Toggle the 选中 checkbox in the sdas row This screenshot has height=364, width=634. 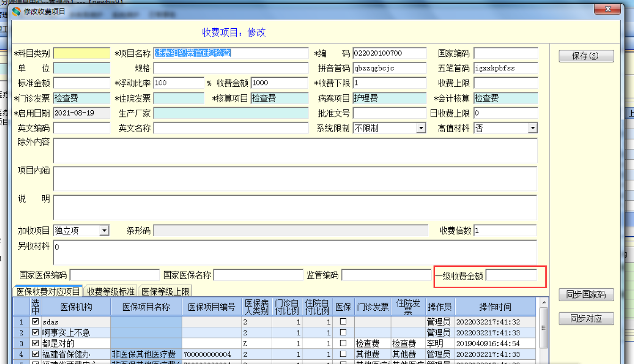36,322
